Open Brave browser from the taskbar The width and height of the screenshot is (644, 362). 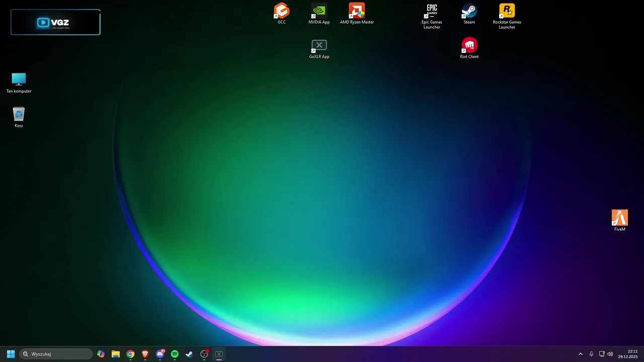coord(145,354)
